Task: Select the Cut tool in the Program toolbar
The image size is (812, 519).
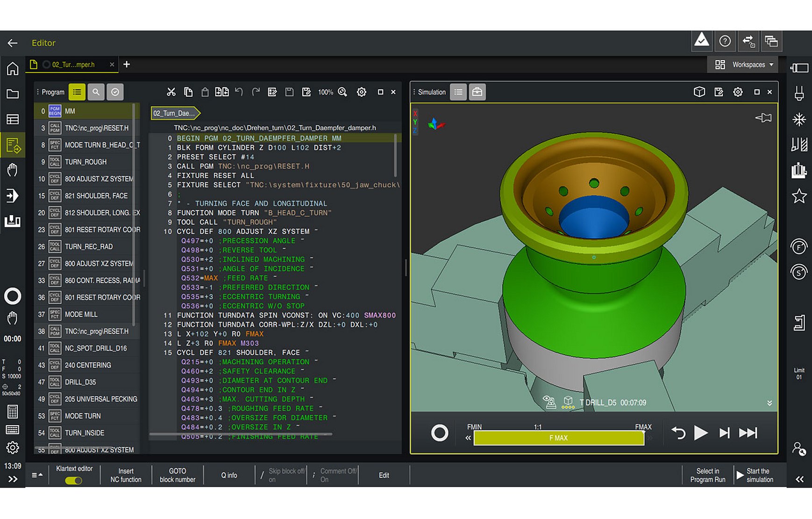Action: 171,92
